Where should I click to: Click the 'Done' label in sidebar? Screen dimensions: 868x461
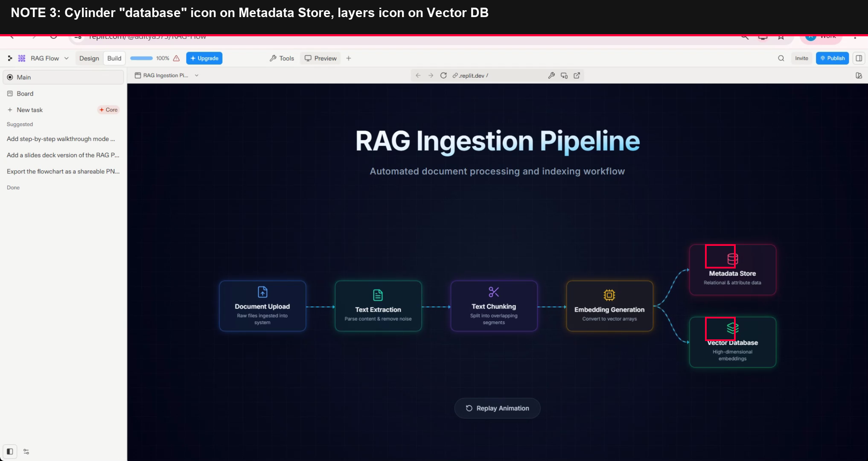[13, 187]
